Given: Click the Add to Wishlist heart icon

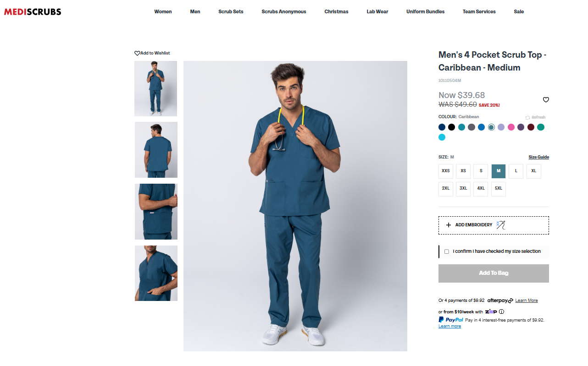Looking at the screenshot, I should (137, 53).
